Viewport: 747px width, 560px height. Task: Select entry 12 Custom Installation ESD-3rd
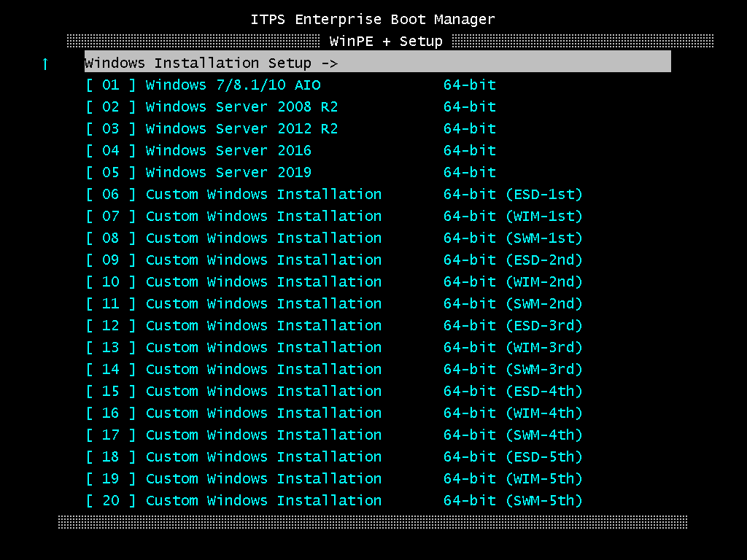[x=334, y=326]
